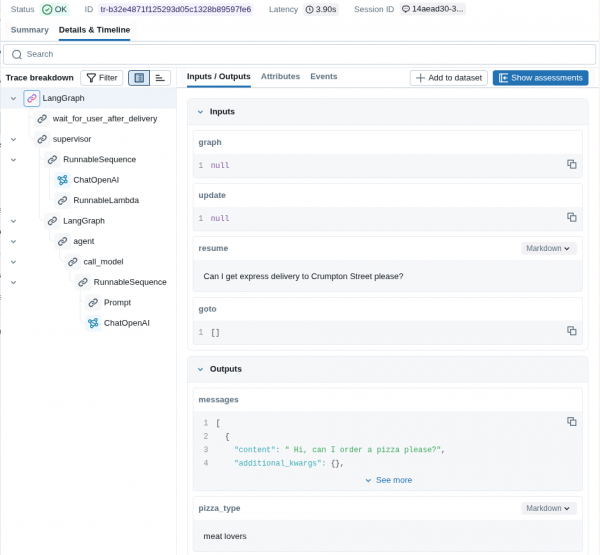The image size is (600, 555).
Task: Collapse the second RunnableSequence node
Action: 13,282
